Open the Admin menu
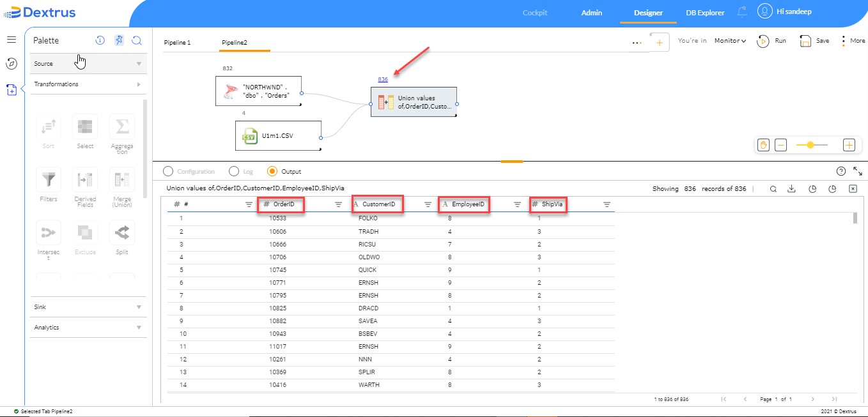Image resolution: width=868 pixels, height=417 pixels. 592,13
